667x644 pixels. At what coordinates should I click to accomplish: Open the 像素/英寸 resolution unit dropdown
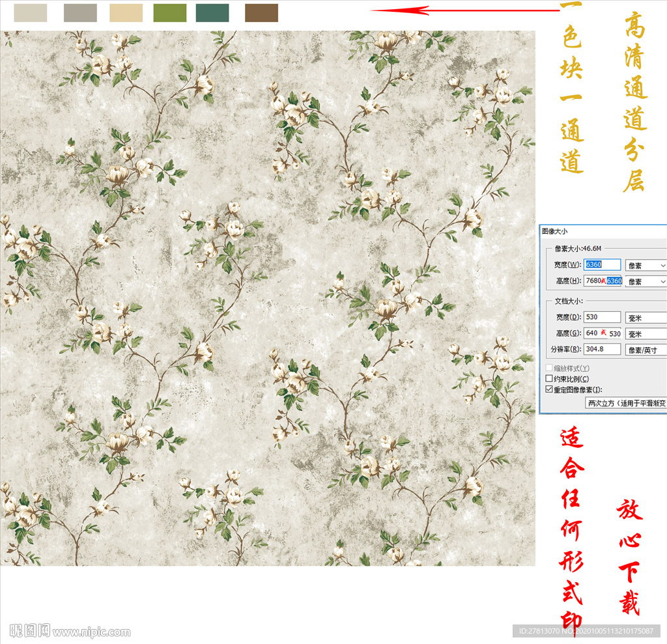coord(646,350)
